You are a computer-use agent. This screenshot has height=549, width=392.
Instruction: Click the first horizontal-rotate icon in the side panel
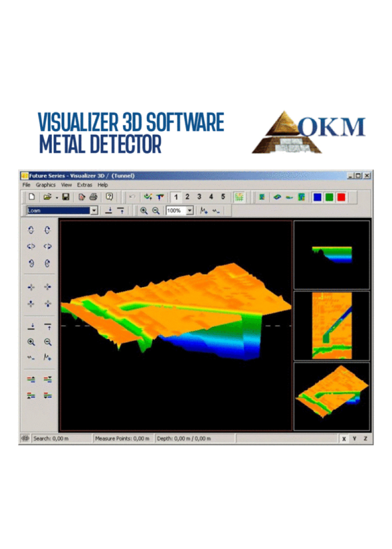[x=31, y=247]
